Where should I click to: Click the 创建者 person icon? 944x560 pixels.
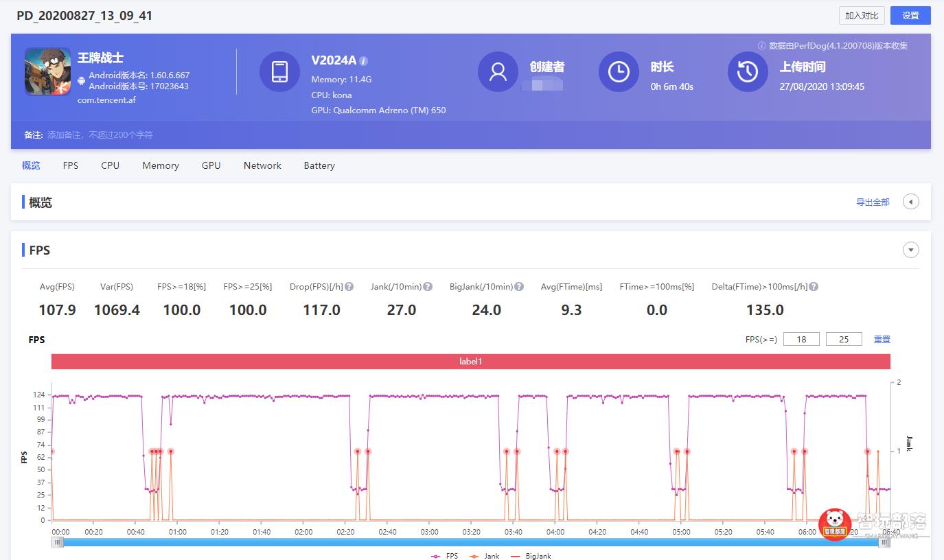[498, 71]
